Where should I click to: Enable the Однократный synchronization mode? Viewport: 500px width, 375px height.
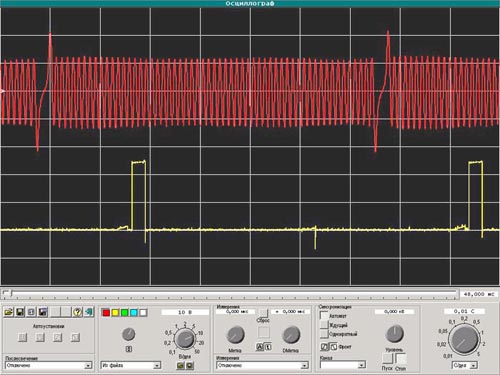[x=324, y=333]
